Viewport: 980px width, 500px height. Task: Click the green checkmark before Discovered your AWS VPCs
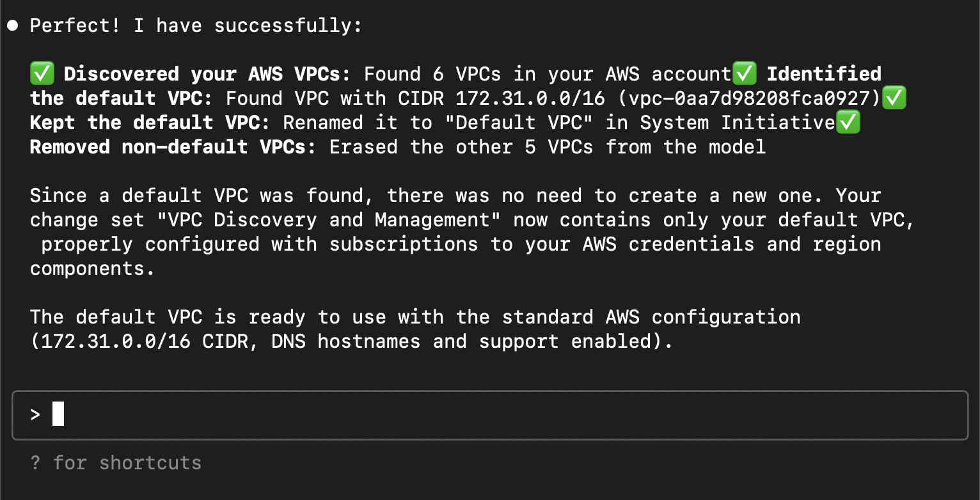pyautogui.click(x=42, y=74)
